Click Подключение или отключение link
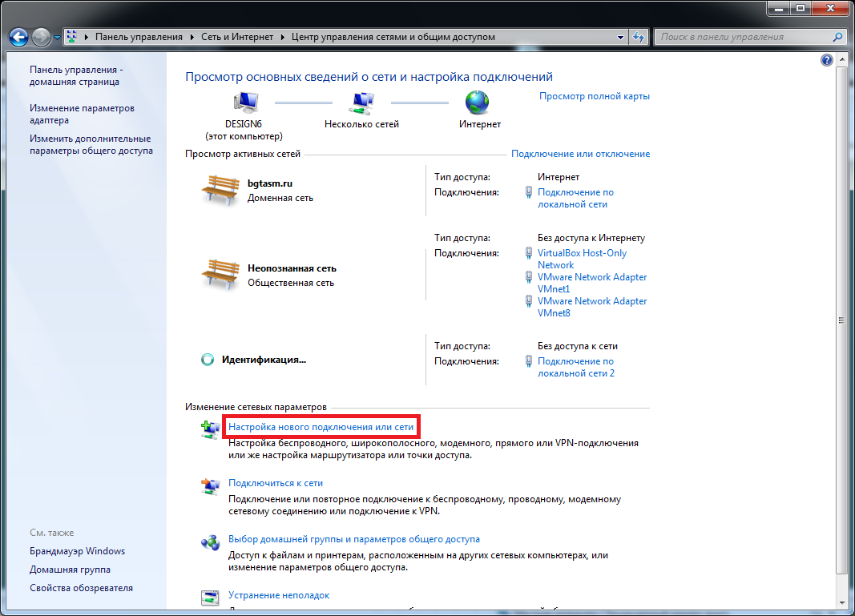855x616 pixels. [580, 154]
